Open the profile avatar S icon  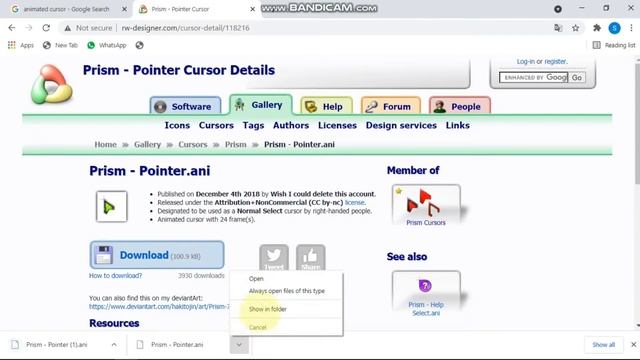point(614,28)
